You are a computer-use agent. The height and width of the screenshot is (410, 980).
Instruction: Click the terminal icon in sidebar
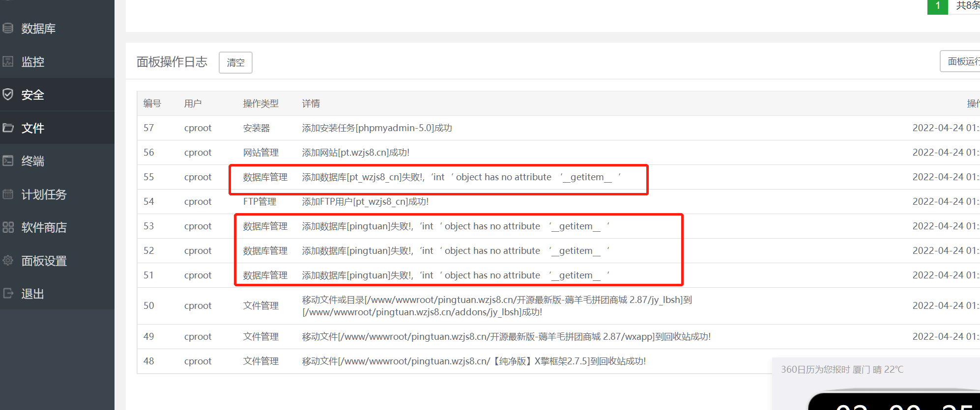8,161
